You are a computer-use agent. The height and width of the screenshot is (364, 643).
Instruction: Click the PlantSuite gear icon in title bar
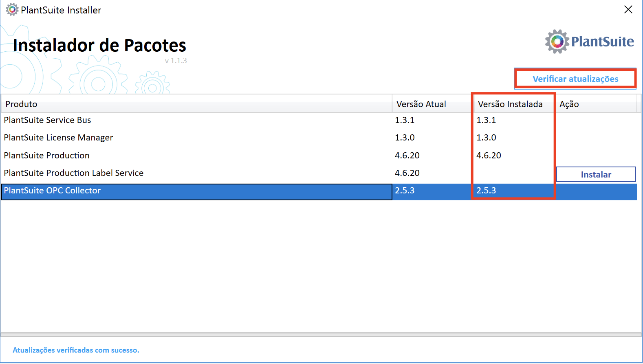coord(12,9)
